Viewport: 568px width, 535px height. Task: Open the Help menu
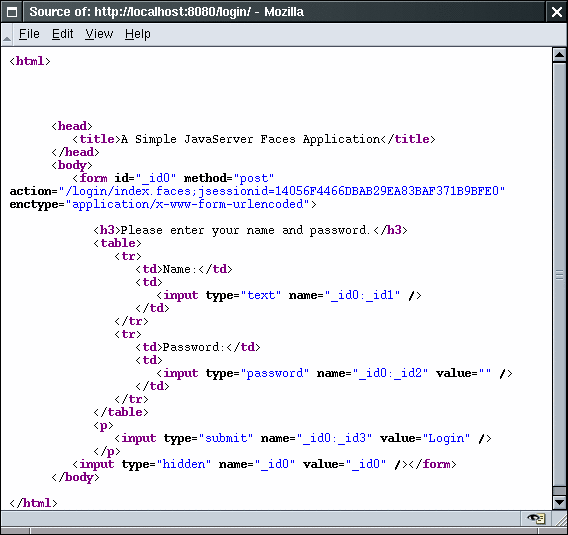[x=138, y=34]
